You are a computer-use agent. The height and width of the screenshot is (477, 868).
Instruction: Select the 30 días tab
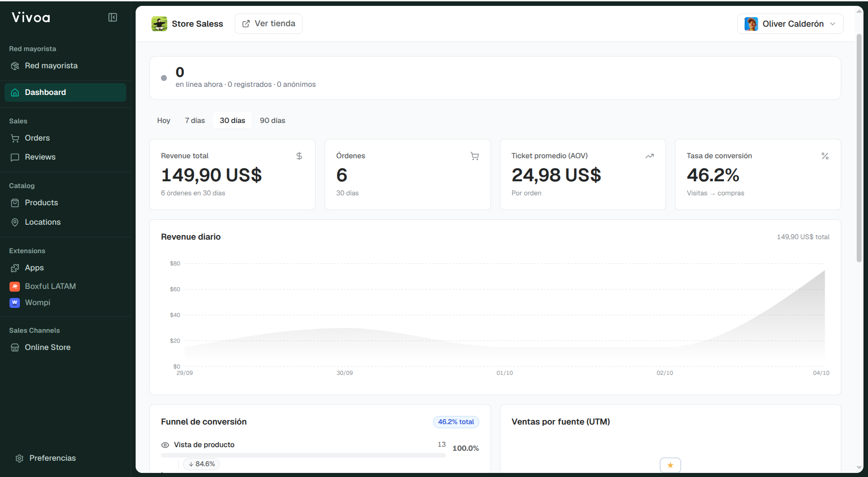(x=232, y=120)
